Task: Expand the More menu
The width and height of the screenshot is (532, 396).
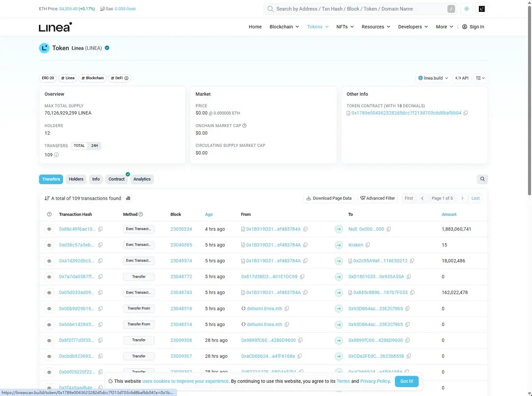Action: pyautogui.click(x=445, y=27)
